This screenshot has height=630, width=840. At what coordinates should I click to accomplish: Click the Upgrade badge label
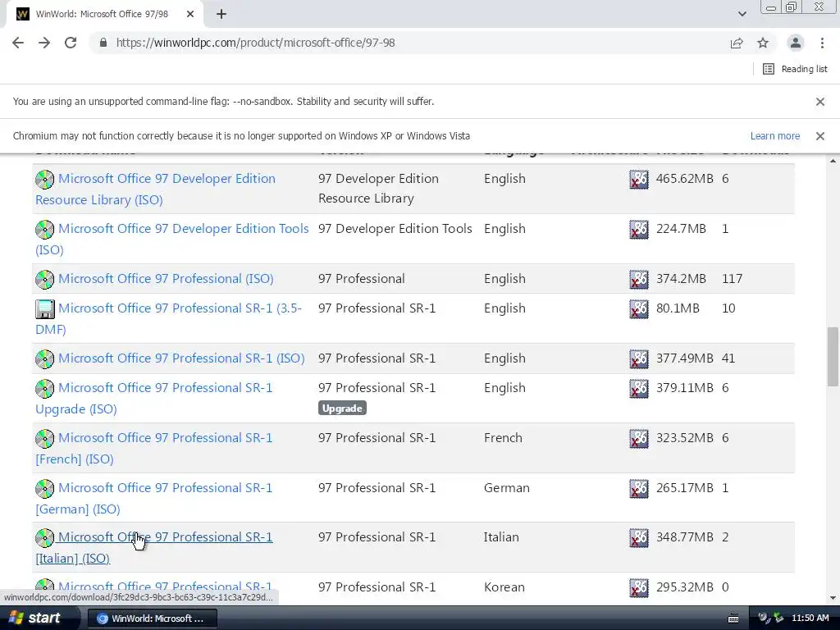(342, 409)
